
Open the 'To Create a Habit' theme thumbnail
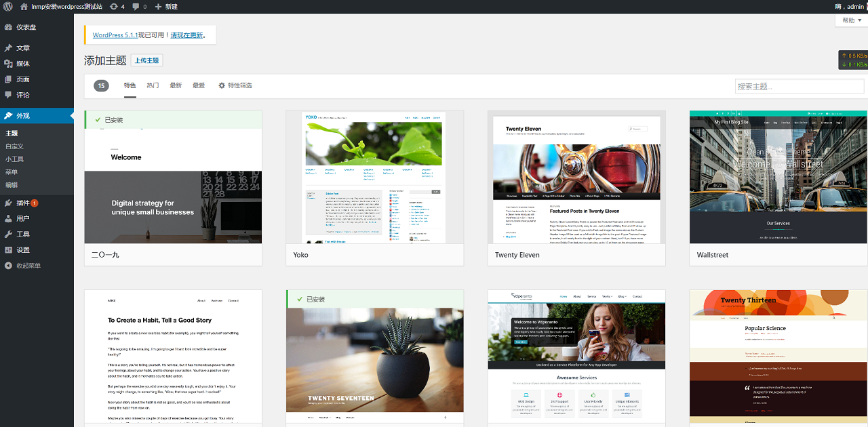coord(173,359)
